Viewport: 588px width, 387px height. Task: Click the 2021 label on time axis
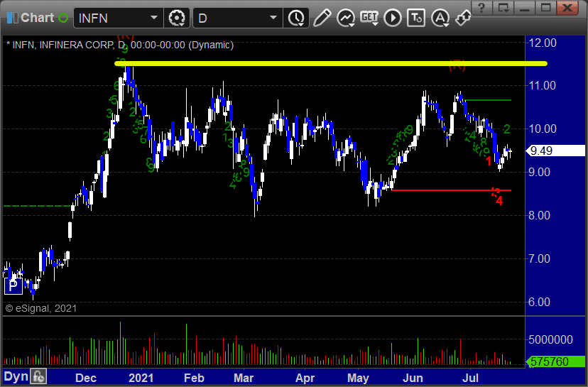(141, 378)
